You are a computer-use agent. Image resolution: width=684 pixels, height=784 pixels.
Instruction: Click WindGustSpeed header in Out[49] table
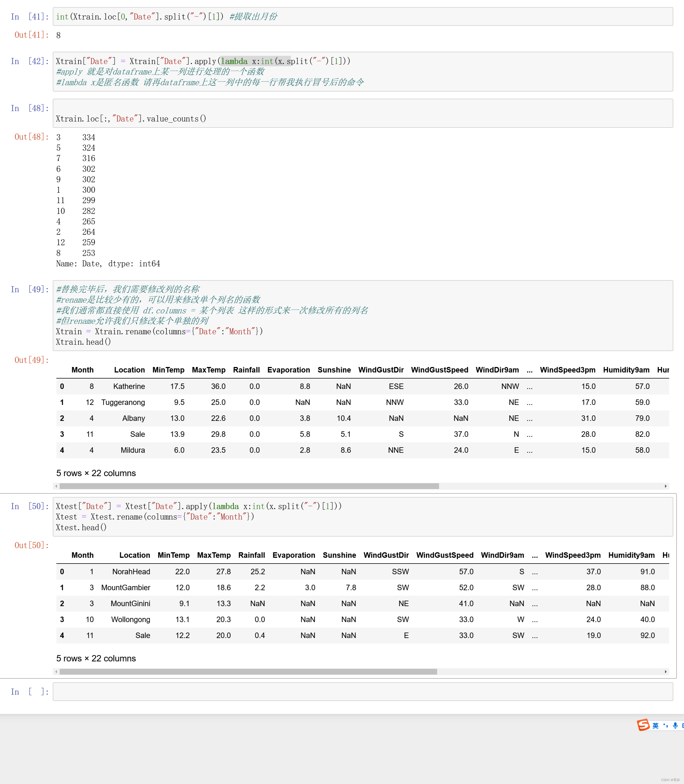pyautogui.click(x=439, y=370)
